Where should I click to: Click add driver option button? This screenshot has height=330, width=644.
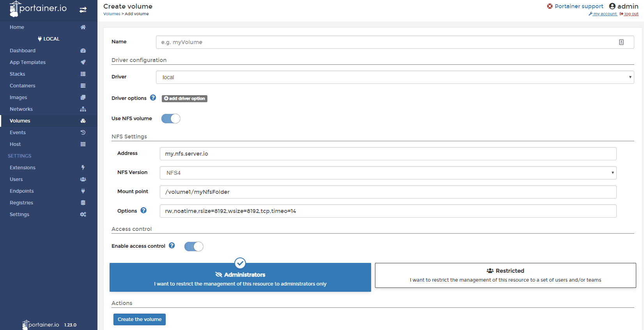point(184,99)
